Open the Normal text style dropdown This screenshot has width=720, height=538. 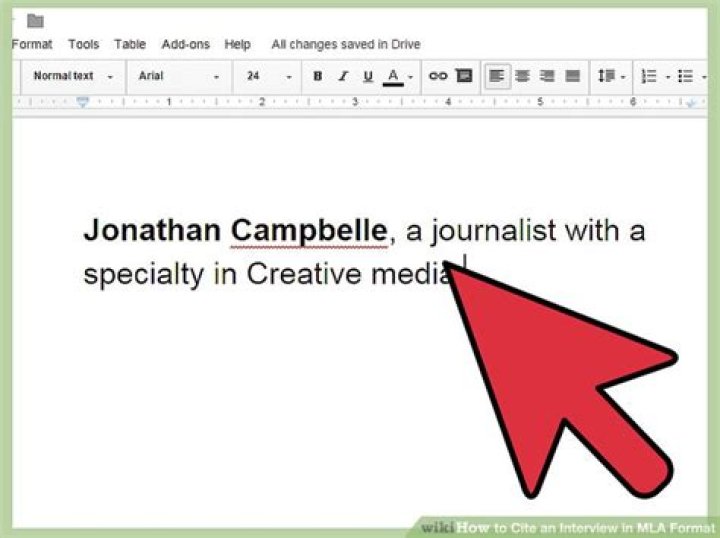72,76
